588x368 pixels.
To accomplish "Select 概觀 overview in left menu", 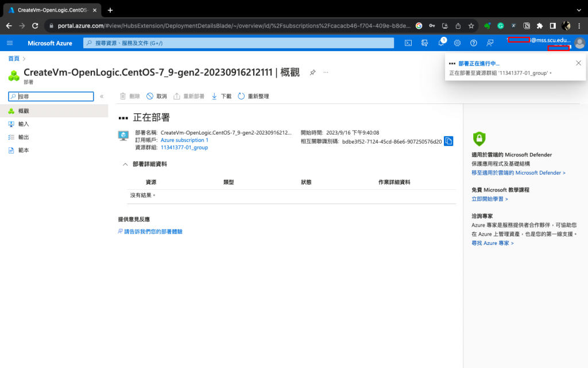I will pyautogui.click(x=54, y=111).
